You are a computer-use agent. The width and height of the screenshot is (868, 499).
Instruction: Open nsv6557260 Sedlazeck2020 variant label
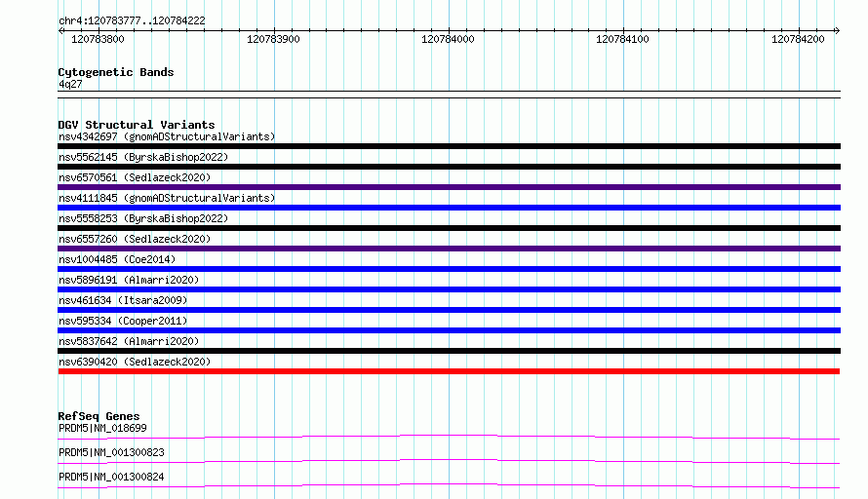(135, 239)
